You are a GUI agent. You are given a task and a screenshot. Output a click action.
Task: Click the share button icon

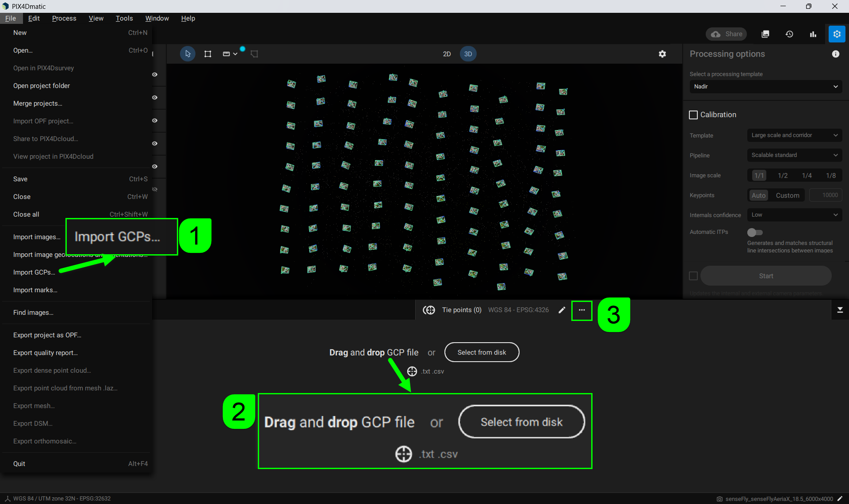point(727,34)
